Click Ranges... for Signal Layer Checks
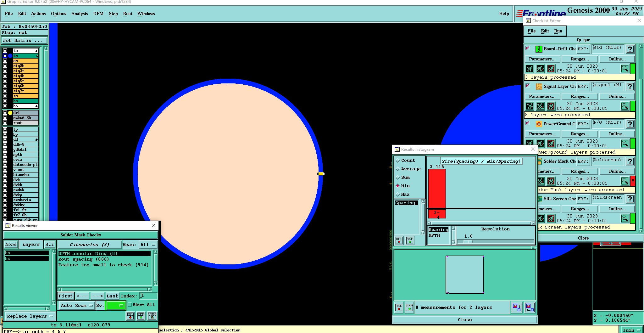 click(x=580, y=97)
